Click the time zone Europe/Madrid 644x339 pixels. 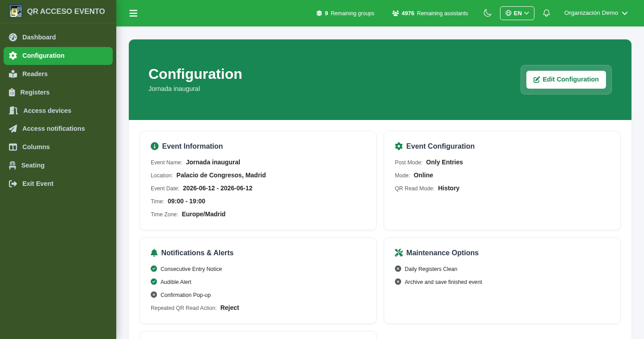pyautogui.click(x=203, y=214)
